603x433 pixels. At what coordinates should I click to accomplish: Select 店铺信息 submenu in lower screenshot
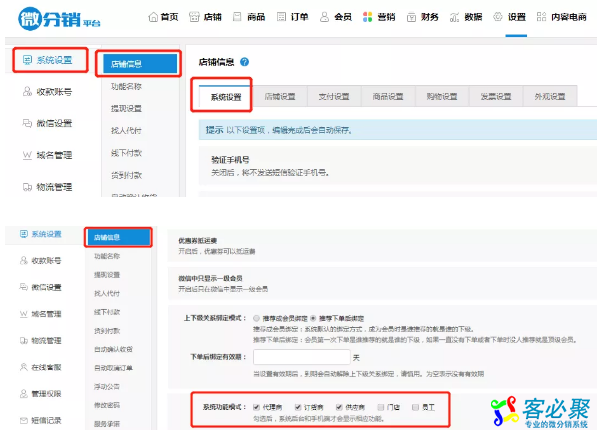[x=118, y=237]
